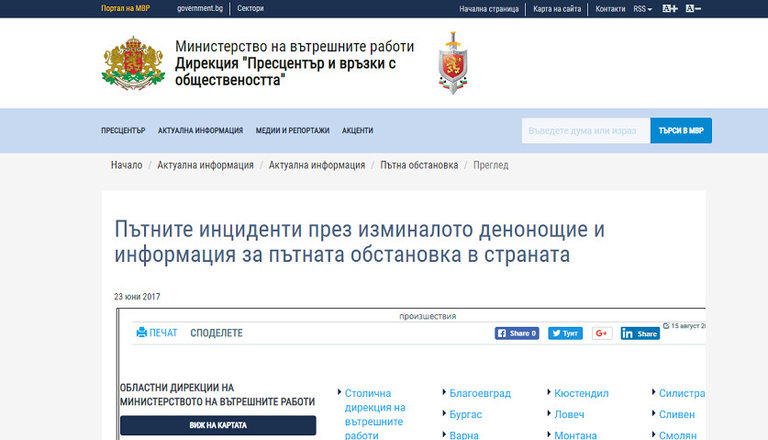Select the АКЦЕНТИ navigation item
Viewport: 768px width, 440px height.
pyautogui.click(x=357, y=131)
